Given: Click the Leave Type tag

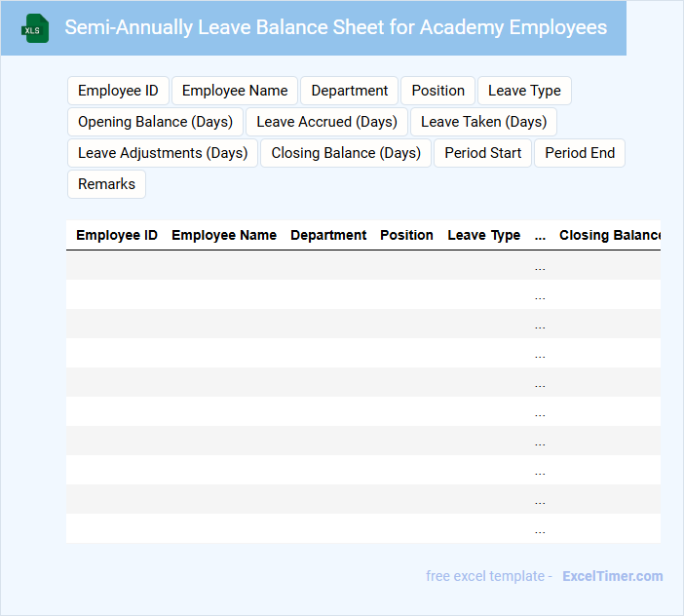Looking at the screenshot, I should pos(524,91).
